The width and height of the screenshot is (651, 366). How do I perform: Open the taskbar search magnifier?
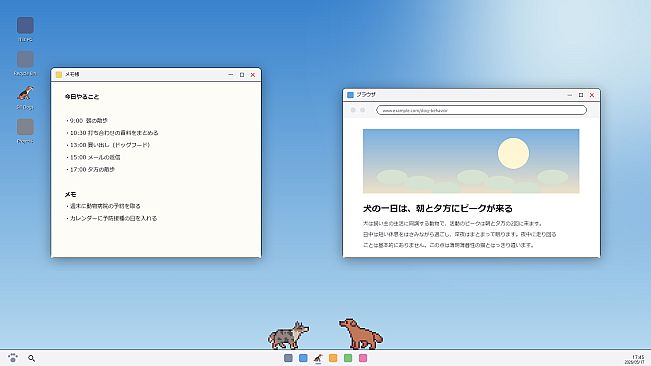point(32,358)
